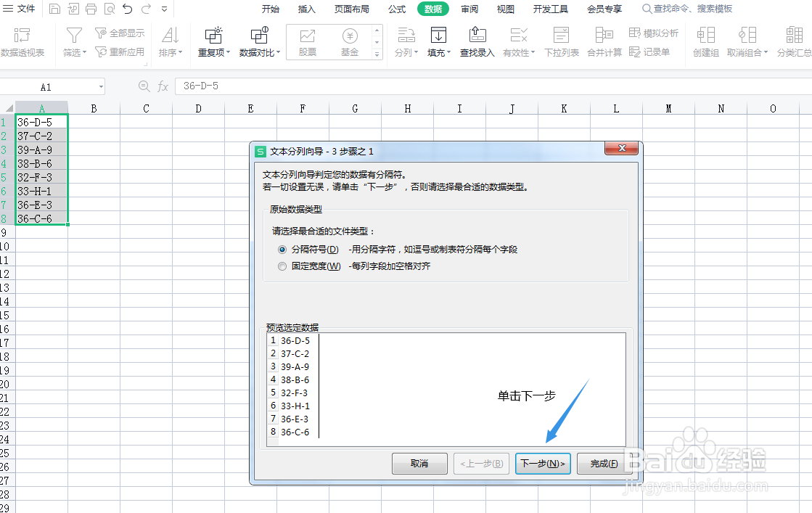Expand the data type gallery more arrow
812x513 pixels.
(x=377, y=54)
